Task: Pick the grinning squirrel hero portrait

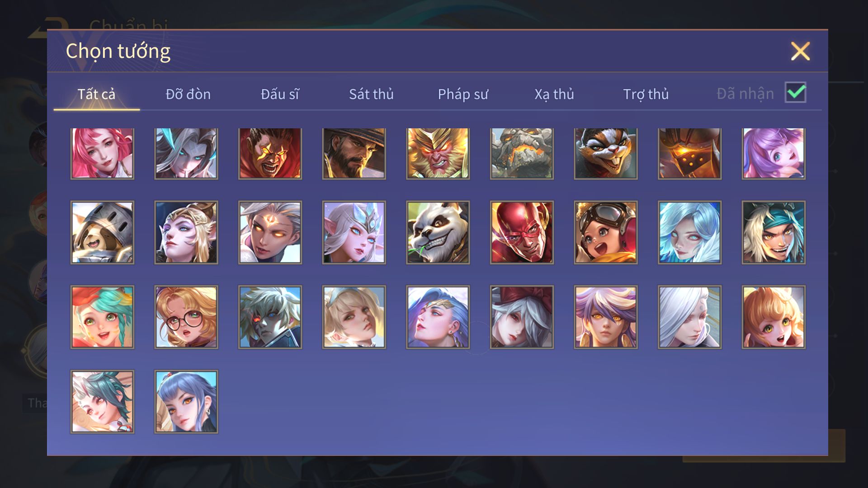Action: (x=606, y=153)
